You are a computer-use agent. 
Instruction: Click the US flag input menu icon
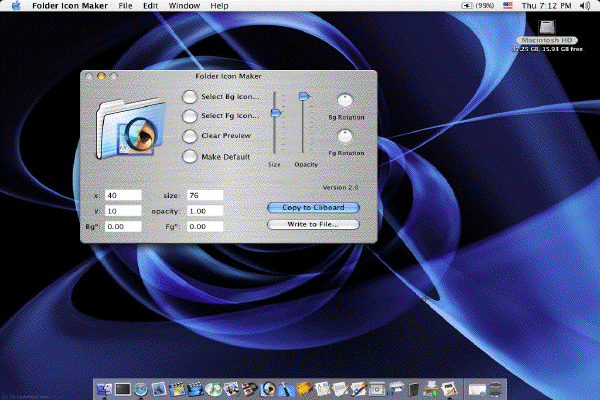click(507, 5)
